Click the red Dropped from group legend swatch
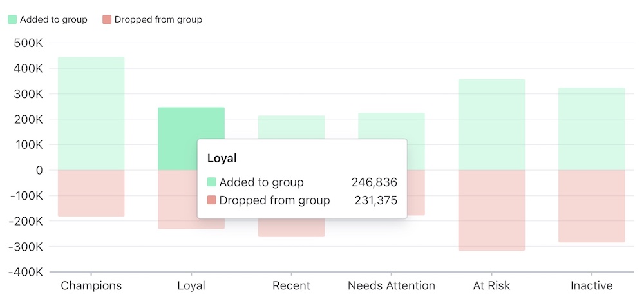This screenshot has height=308, width=644. pyautogui.click(x=107, y=19)
